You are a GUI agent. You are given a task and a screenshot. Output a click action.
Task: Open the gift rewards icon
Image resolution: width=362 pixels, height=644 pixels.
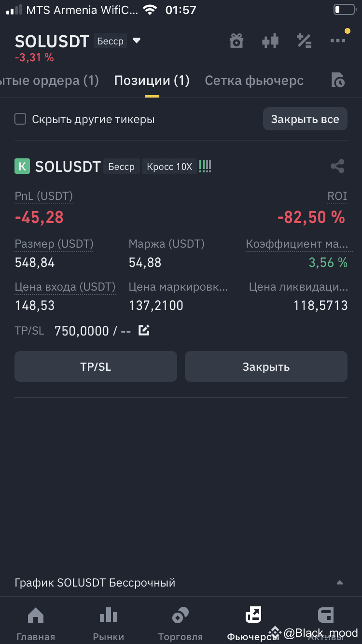pyautogui.click(x=236, y=41)
